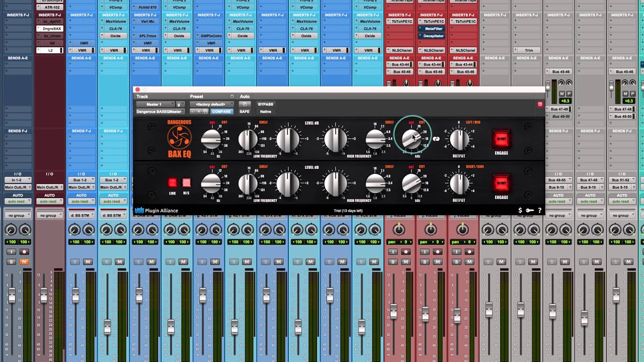Viewport: 644px width, 362px height.
Task: Toggle automation SAFE button
Action: tap(244, 112)
